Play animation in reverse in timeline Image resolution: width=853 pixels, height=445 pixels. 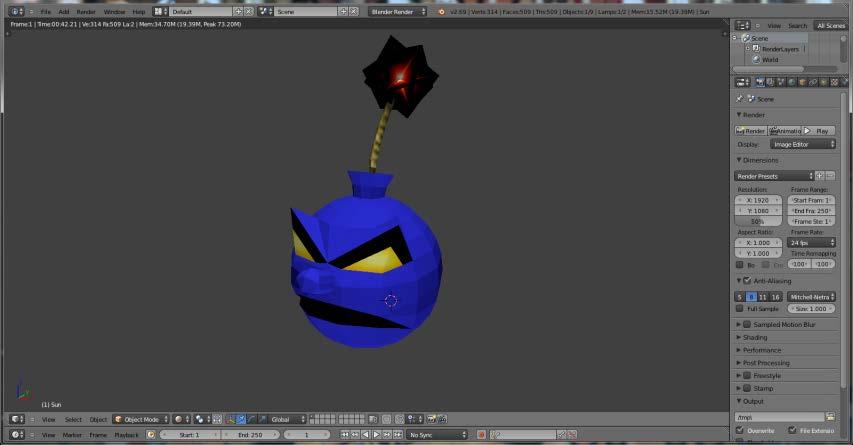(x=366, y=435)
